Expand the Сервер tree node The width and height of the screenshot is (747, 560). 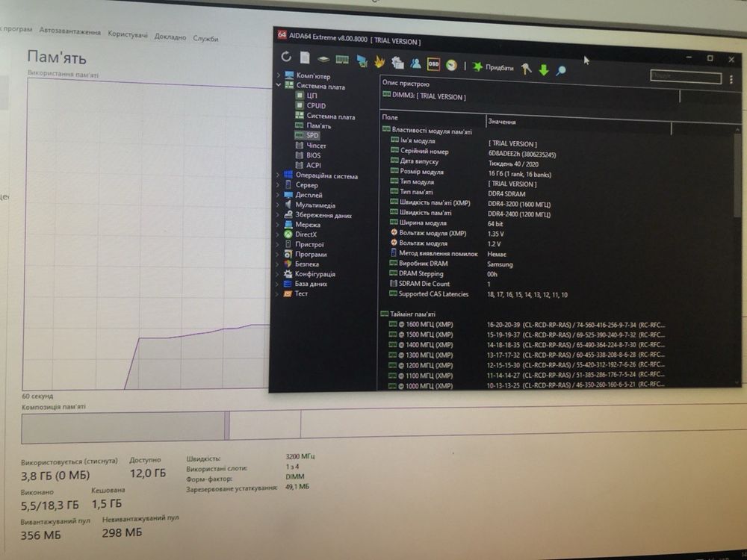[278, 184]
